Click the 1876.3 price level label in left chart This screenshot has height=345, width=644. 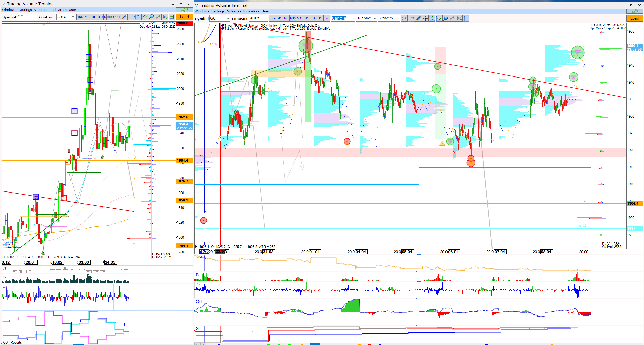[184, 181]
